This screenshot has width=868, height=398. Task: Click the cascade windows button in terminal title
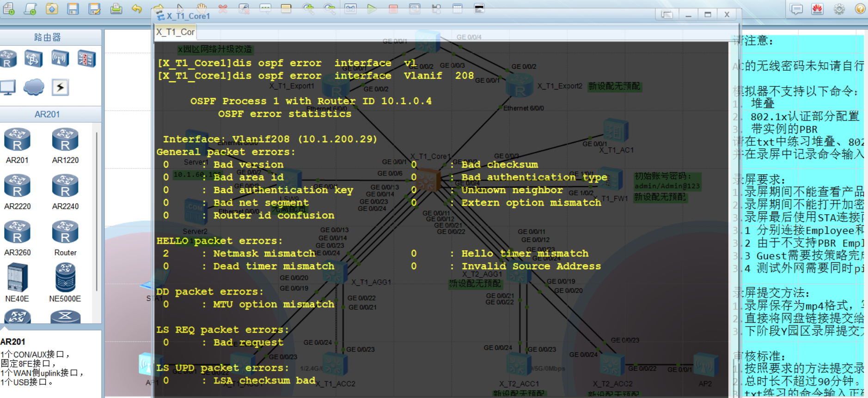667,15
